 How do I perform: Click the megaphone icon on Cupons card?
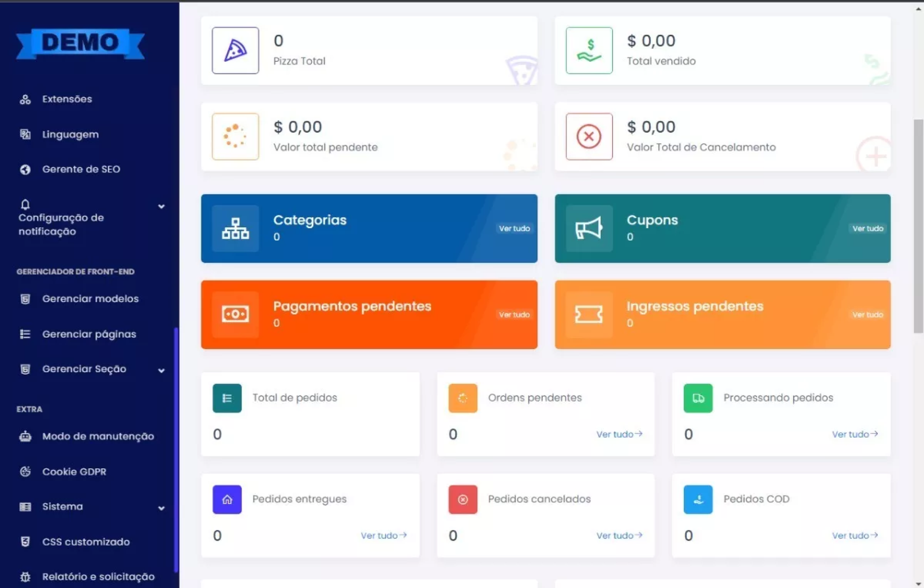(589, 228)
